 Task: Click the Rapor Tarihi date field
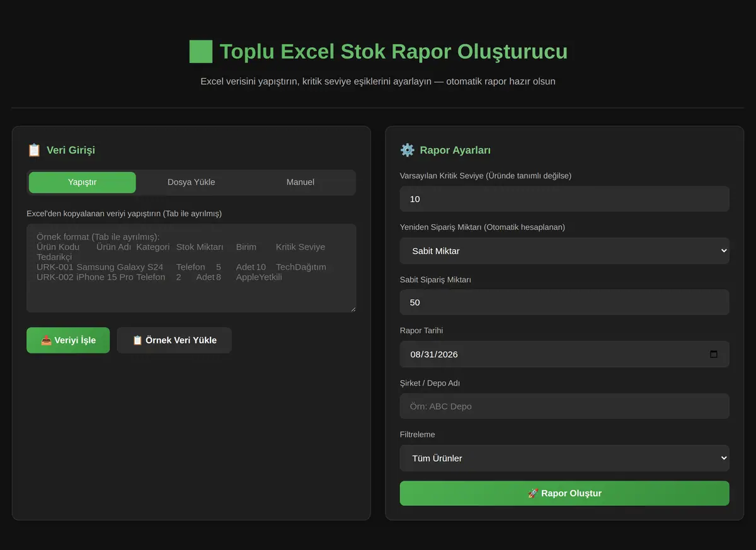click(x=564, y=354)
